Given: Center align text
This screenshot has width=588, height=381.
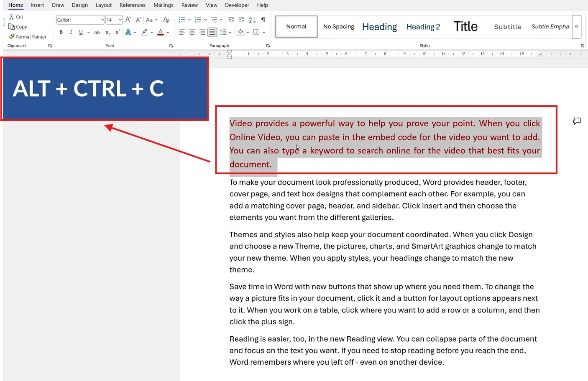Looking at the screenshot, I should [192, 32].
